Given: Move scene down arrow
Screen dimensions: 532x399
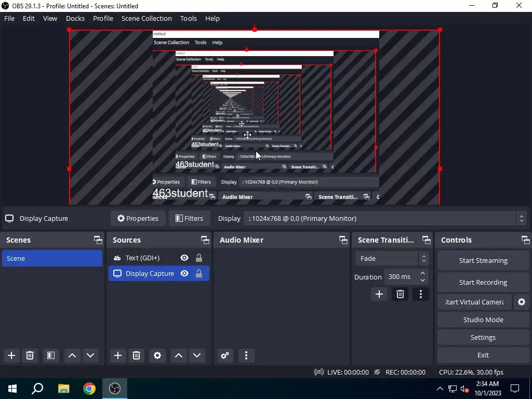Looking at the screenshot, I should tap(90, 355).
